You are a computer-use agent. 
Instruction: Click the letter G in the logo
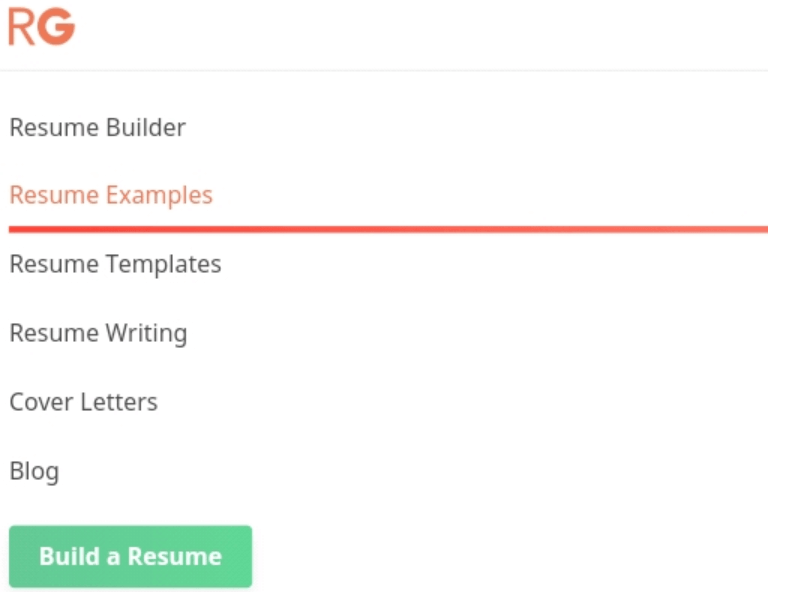click(x=56, y=26)
